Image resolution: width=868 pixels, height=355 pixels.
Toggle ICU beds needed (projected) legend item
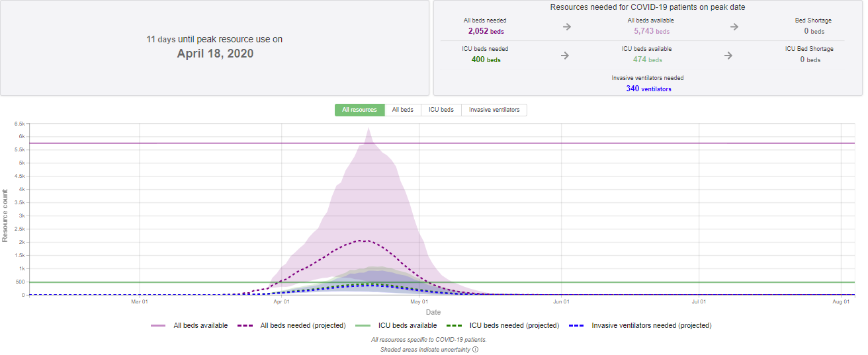(x=504, y=325)
